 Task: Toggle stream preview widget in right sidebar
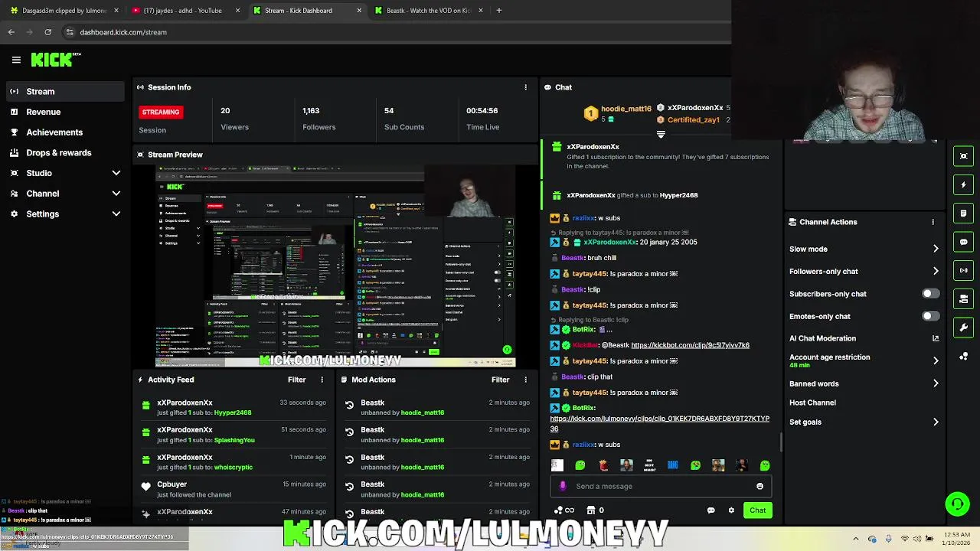(x=963, y=156)
